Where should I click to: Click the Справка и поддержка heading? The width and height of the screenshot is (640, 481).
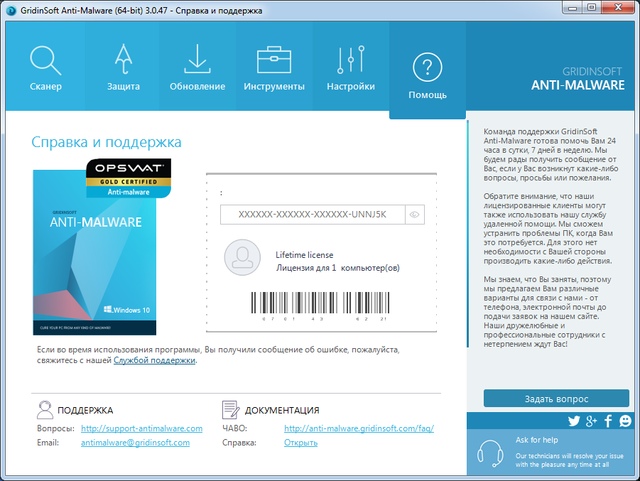[x=106, y=142]
